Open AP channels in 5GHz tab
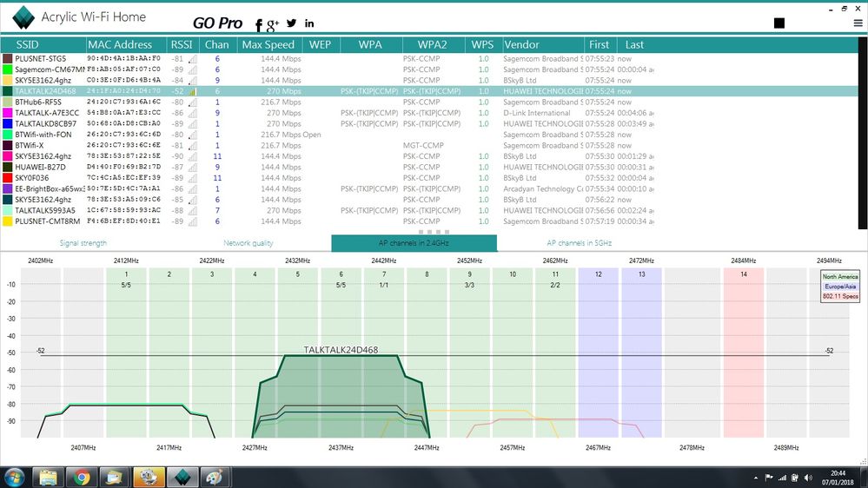 (x=579, y=243)
